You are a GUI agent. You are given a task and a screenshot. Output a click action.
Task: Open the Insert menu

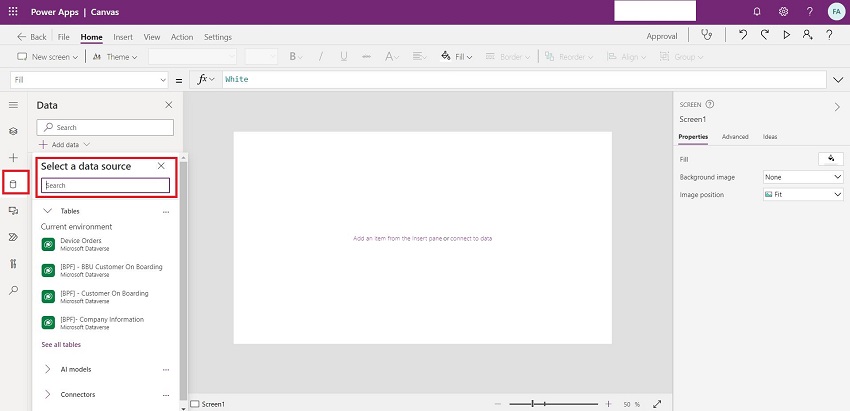click(x=123, y=37)
